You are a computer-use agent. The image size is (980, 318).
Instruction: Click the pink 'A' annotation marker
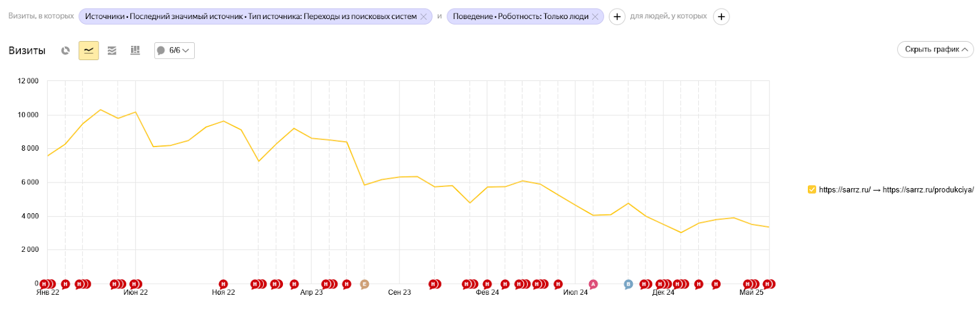(x=593, y=284)
